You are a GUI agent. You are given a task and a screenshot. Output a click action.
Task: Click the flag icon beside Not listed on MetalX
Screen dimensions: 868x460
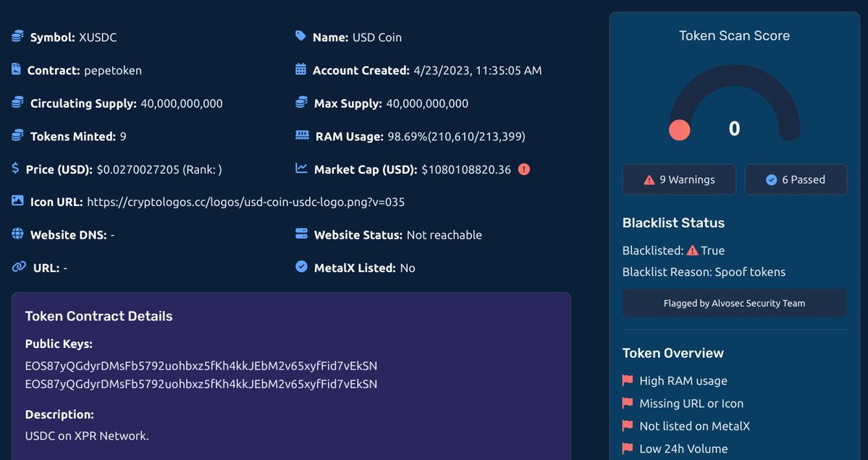[627, 426]
